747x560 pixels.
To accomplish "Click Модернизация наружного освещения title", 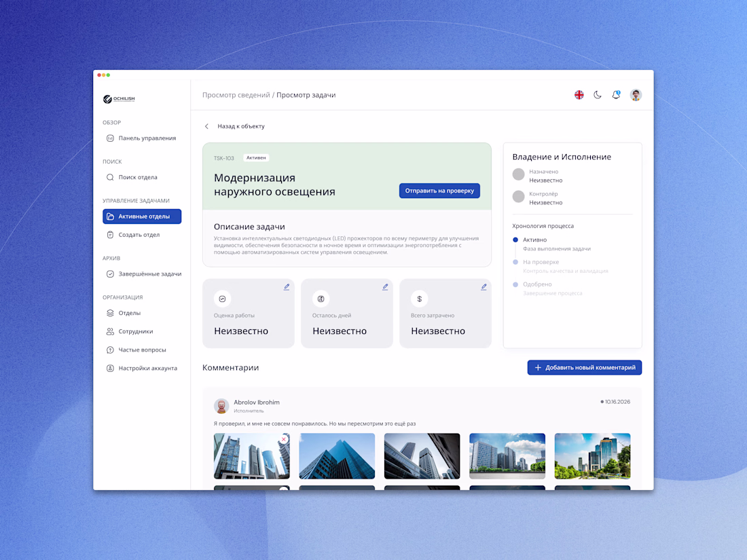I will [274, 184].
